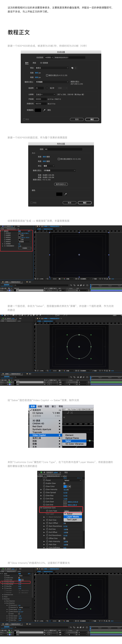Toggle stopwatch for Core Size property
The width and height of the screenshot is (122, 644).
click(44, 499)
